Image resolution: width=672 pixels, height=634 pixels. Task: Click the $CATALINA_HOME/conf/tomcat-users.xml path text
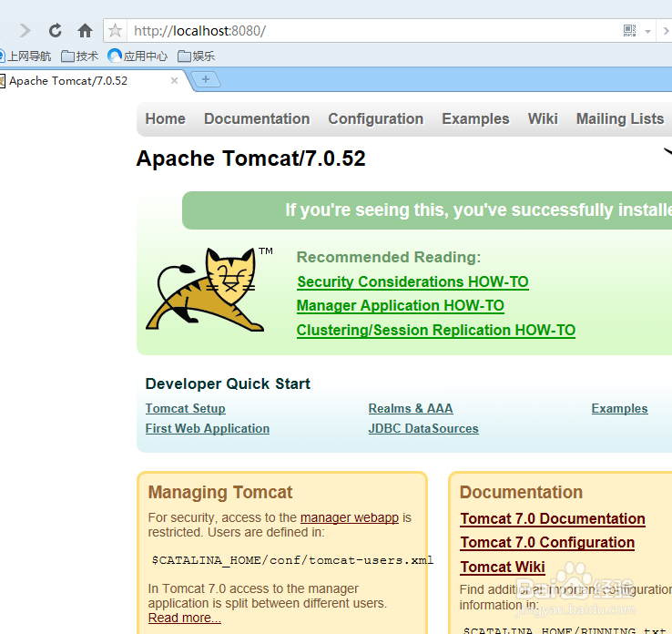pyautogui.click(x=292, y=560)
